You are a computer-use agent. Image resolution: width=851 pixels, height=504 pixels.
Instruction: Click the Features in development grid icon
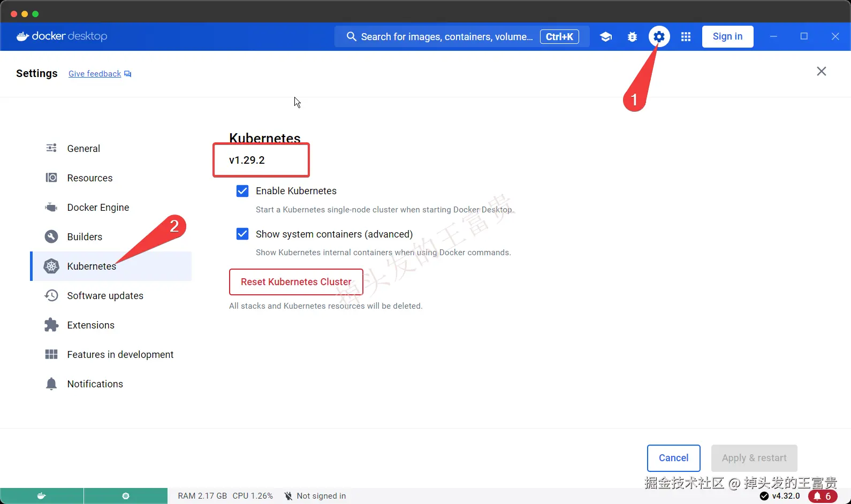click(x=51, y=354)
